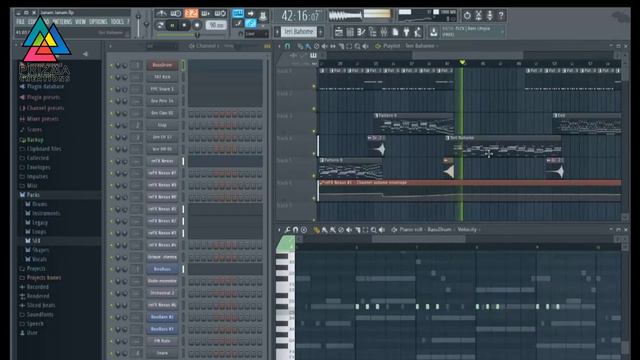Adjust the master volume slider
This screenshot has height=360, width=640.
138,24
